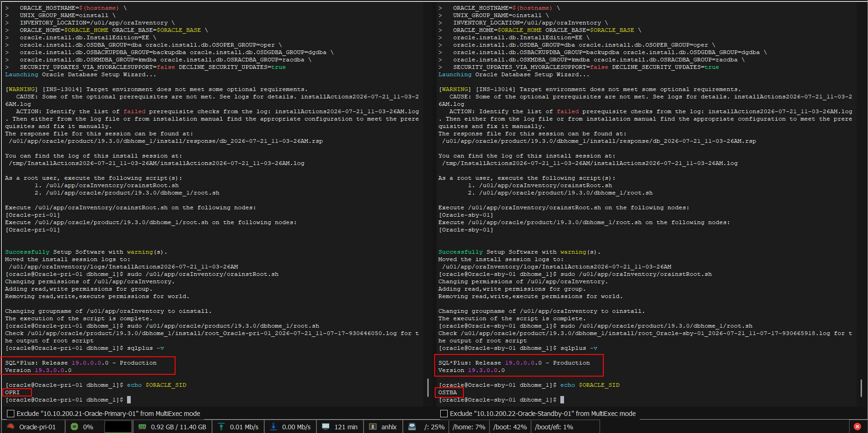868x433 pixels.
Task: Click the left terminal pane scrollbar
Action: (428, 387)
